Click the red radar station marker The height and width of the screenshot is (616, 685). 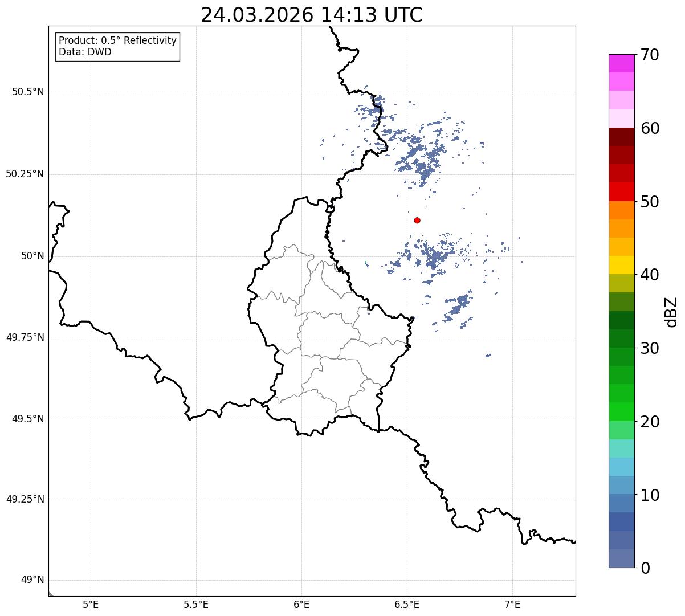pos(417,221)
